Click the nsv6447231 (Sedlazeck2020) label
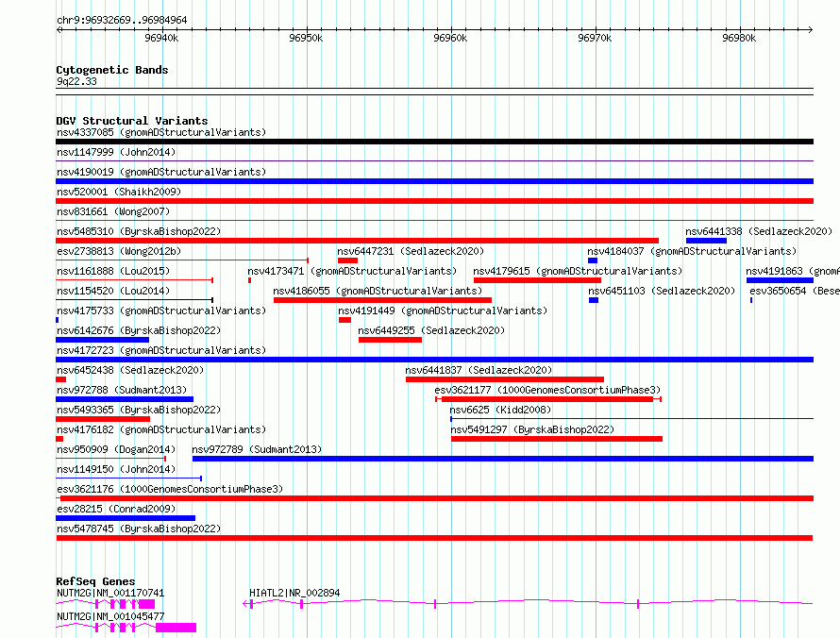The image size is (840, 638). coord(411,251)
